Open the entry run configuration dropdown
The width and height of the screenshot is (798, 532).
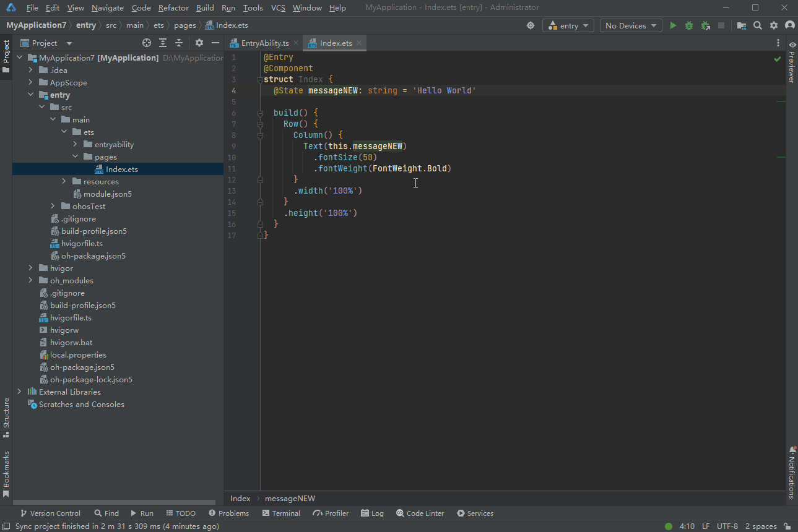coord(568,25)
